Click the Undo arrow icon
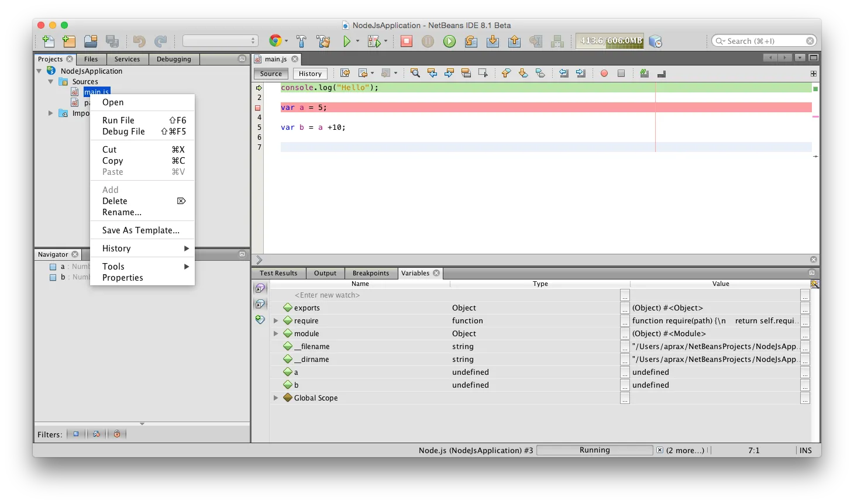The height and width of the screenshot is (504, 854). 139,41
